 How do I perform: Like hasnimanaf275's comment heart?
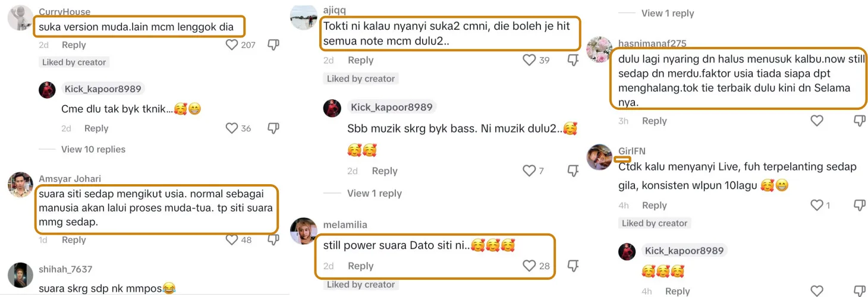pos(817,121)
